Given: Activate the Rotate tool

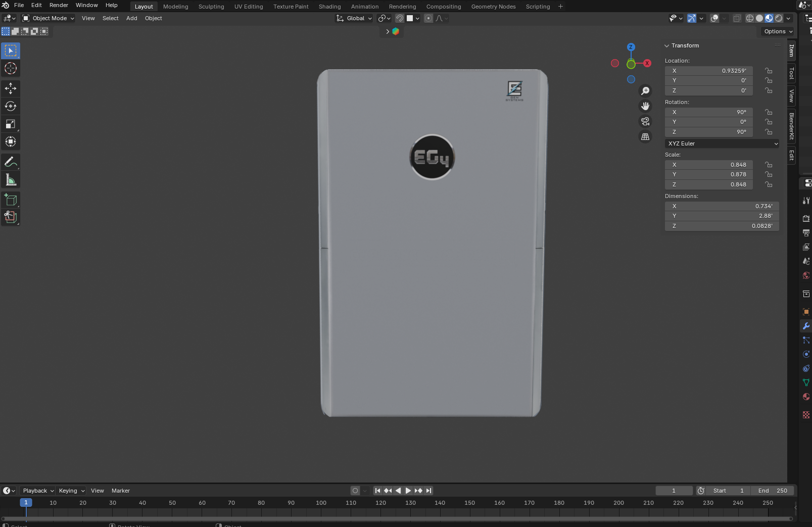Looking at the screenshot, I should tap(11, 106).
